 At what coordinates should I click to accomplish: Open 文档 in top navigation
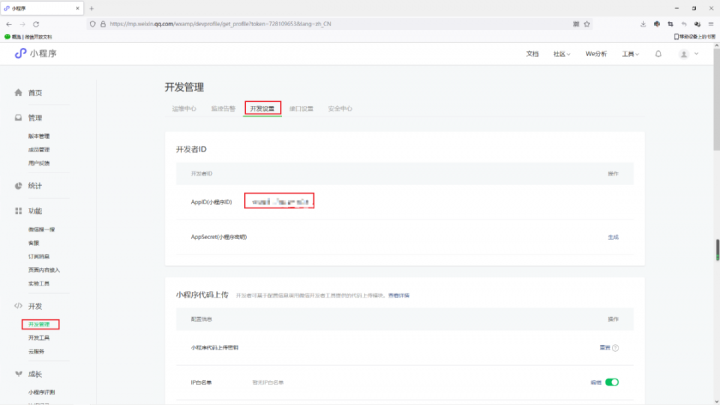(532, 54)
